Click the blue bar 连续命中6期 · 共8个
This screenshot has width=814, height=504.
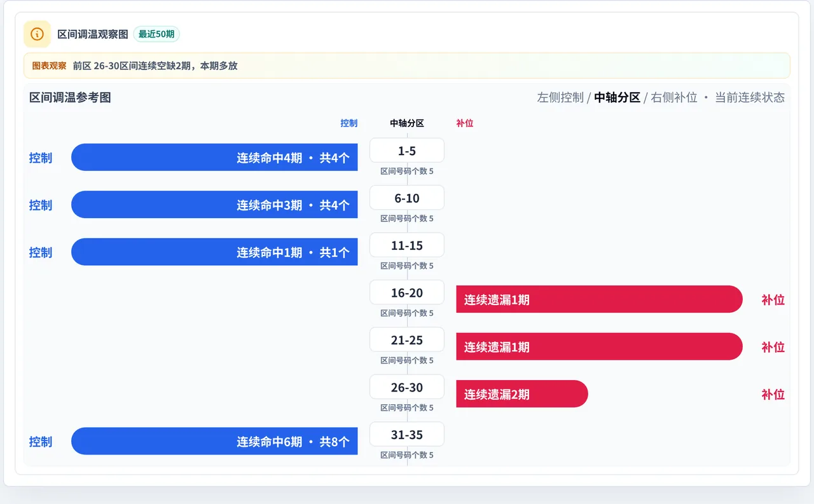click(214, 442)
